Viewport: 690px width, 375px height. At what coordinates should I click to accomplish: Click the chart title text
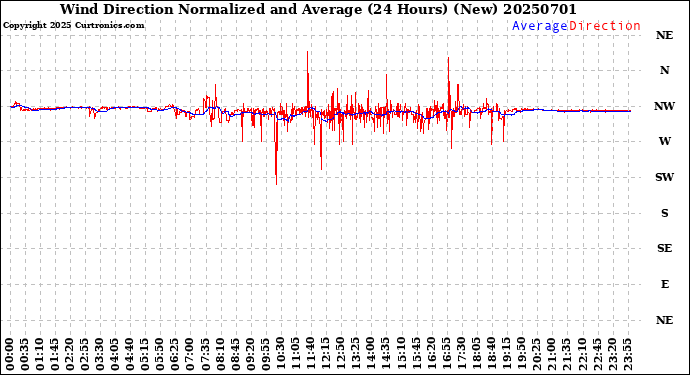tap(318, 9)
